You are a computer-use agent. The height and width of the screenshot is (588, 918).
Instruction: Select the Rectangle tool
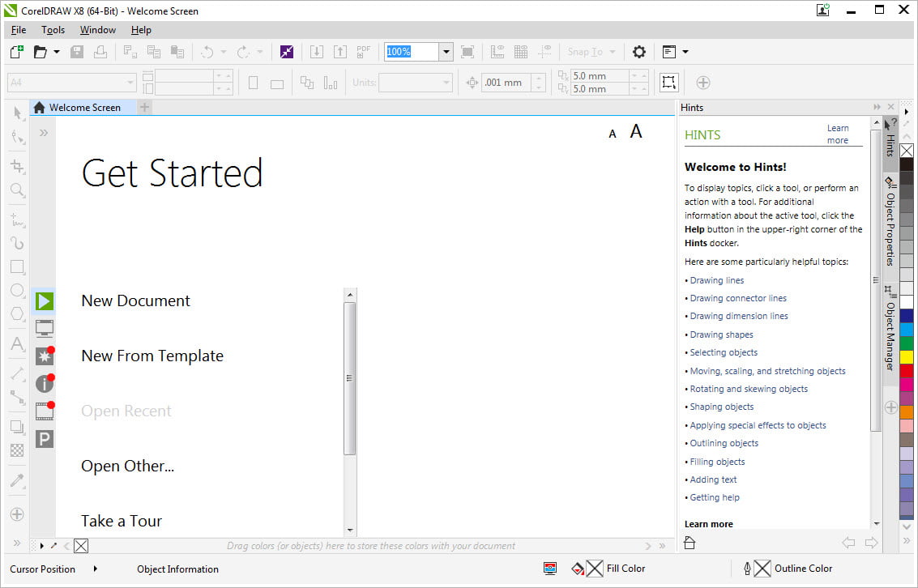click(18, 266)
